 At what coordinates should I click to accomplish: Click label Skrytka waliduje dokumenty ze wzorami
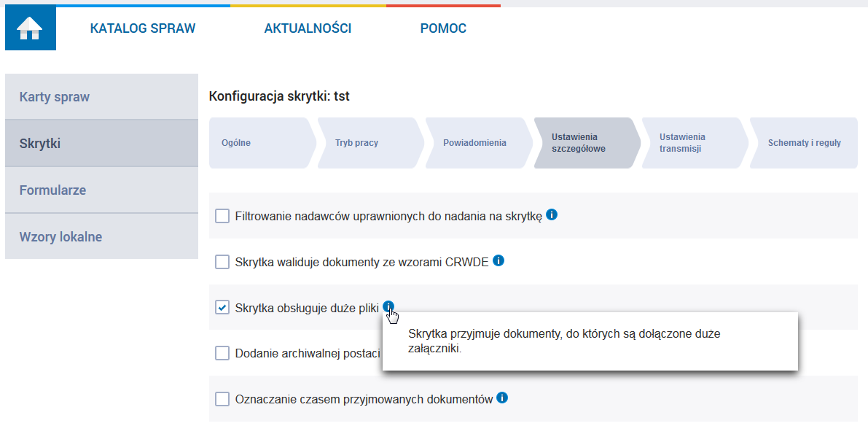pos(362,262)
